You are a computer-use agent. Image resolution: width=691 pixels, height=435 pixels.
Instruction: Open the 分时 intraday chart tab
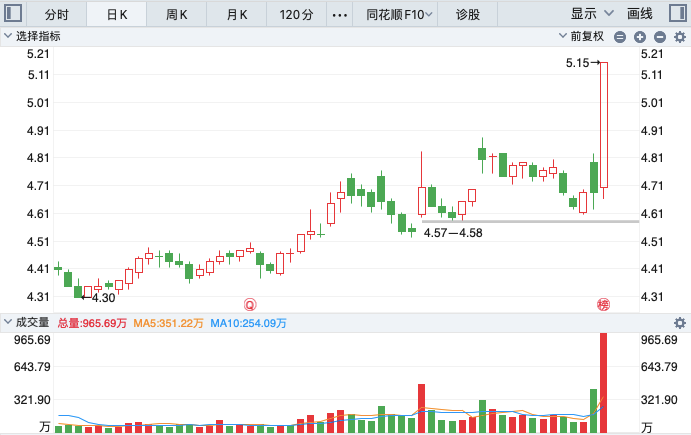click(57, 15)
